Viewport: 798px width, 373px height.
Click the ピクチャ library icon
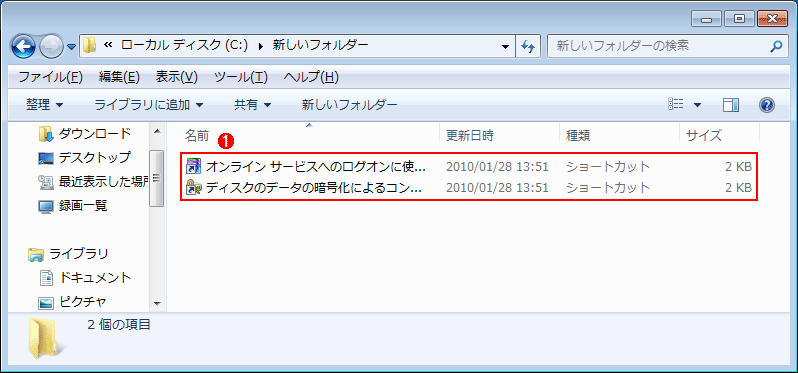[46, 303]
